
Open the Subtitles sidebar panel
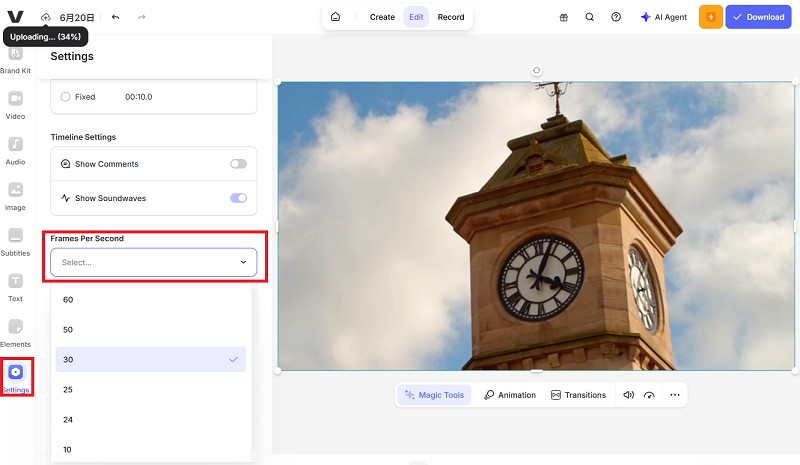16,241
